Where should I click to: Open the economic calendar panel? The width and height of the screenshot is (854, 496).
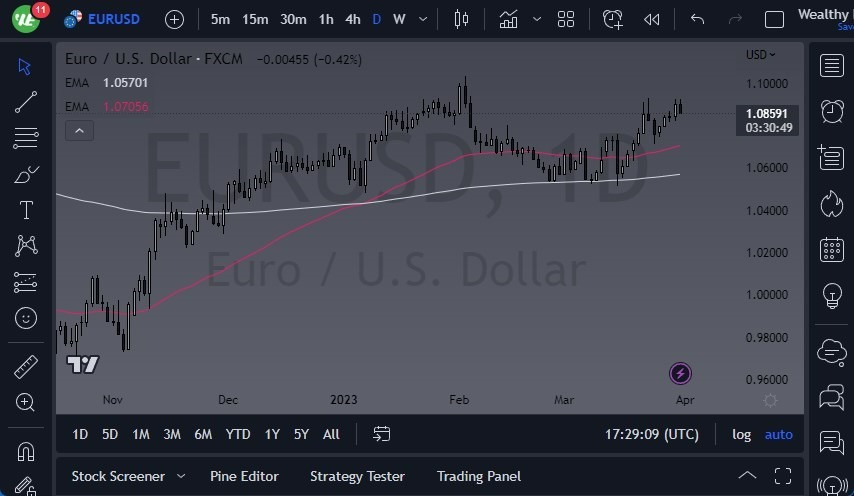[832, 250]
